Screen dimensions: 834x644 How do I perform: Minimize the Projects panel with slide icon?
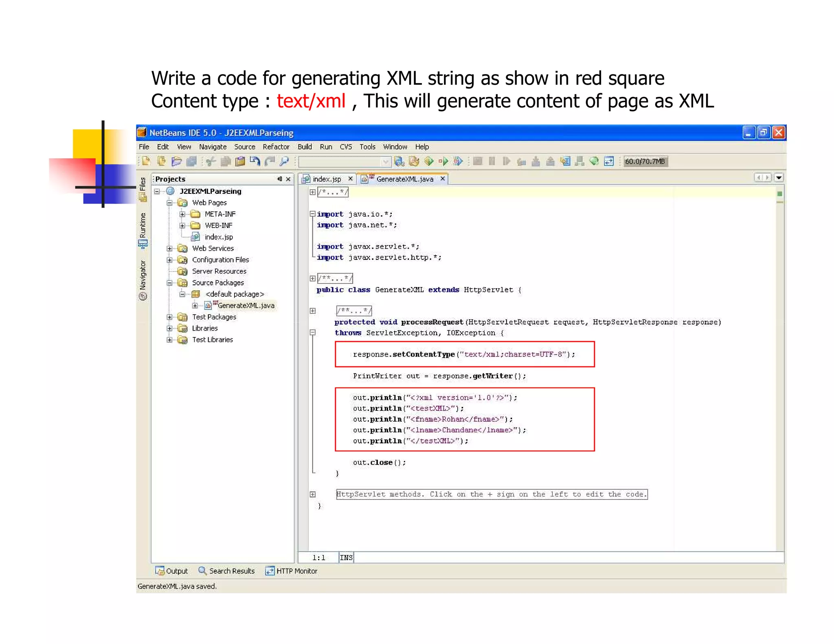pyautogui.click(x=280, y=179)
